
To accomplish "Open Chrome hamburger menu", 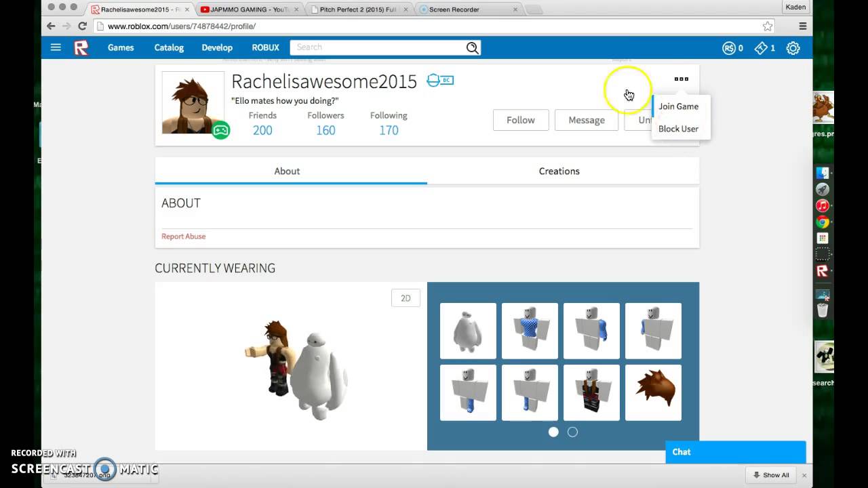I will (803, 26).
